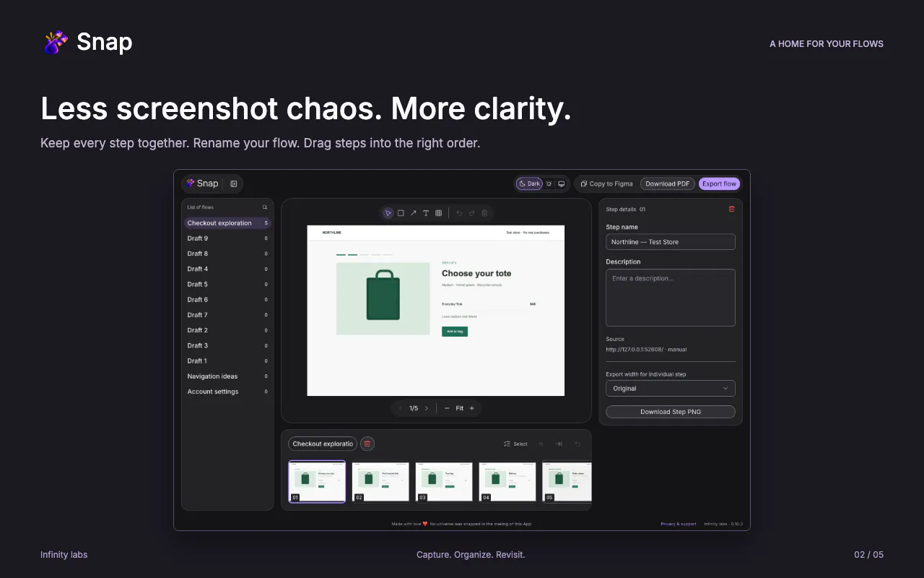Open the Draft 1 flow

click(x=227, y=361)
